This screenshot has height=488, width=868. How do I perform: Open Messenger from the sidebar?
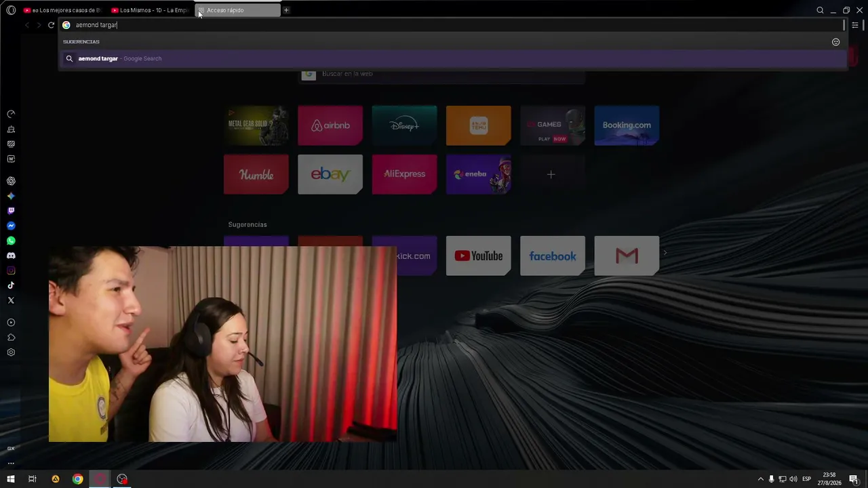[11, 226]
